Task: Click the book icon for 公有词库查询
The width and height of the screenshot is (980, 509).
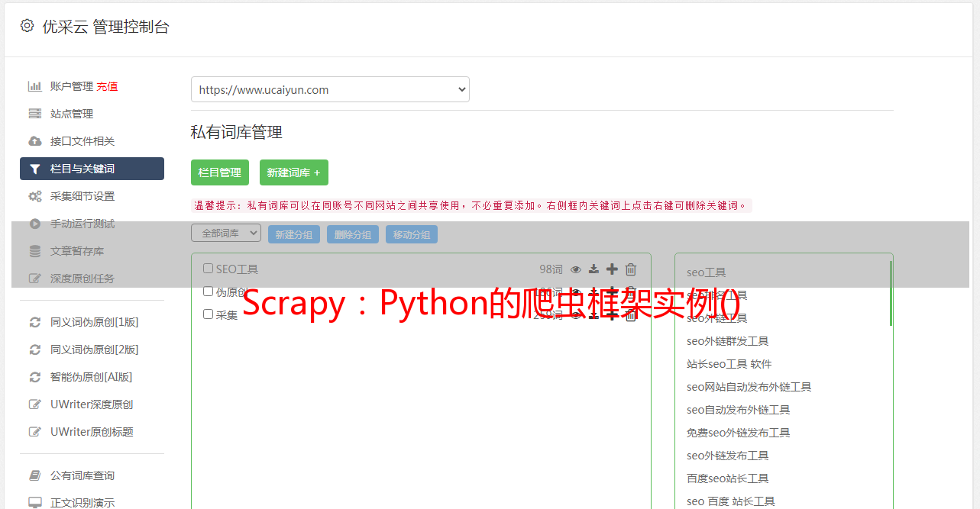Action: pyautogui.click(x=35, y=475)
